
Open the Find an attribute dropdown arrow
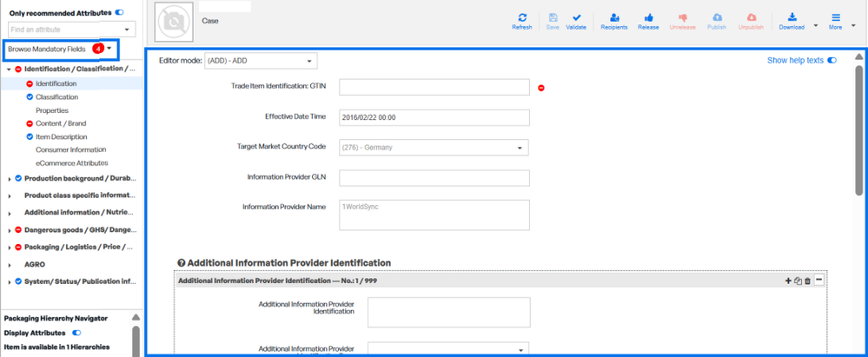127,30
